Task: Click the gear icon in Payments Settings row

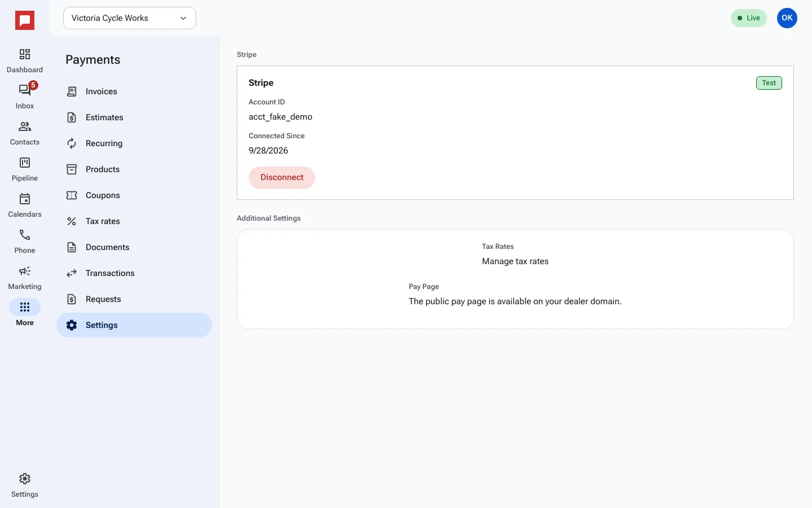Action: click(72, 325)
